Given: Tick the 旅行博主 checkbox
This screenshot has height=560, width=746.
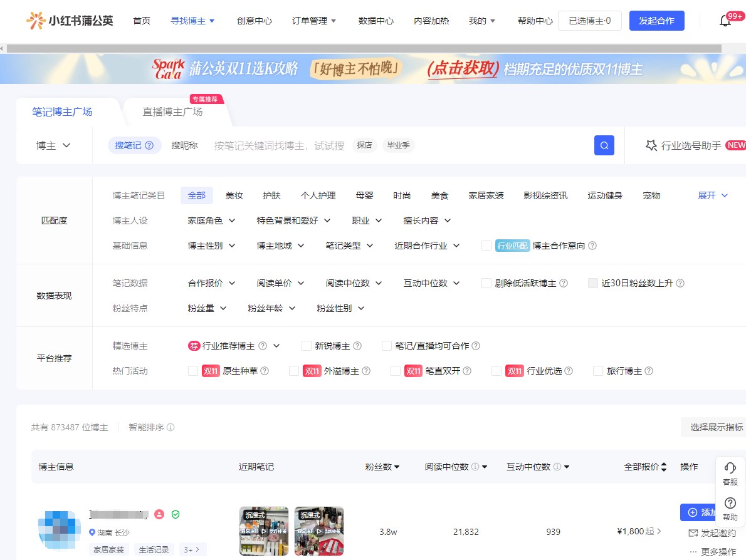Looking at the screenshot, I should pos(598,371).
